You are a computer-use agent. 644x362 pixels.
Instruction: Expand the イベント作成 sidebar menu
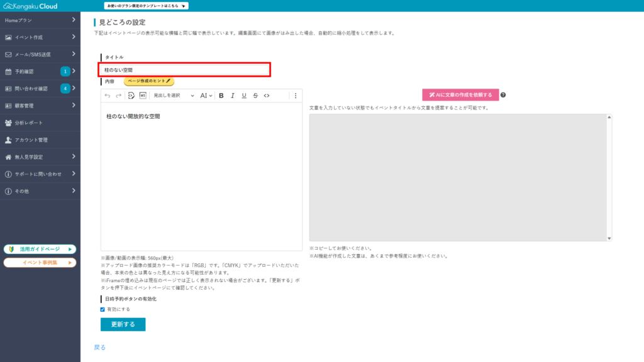click(x=40, y=37)
